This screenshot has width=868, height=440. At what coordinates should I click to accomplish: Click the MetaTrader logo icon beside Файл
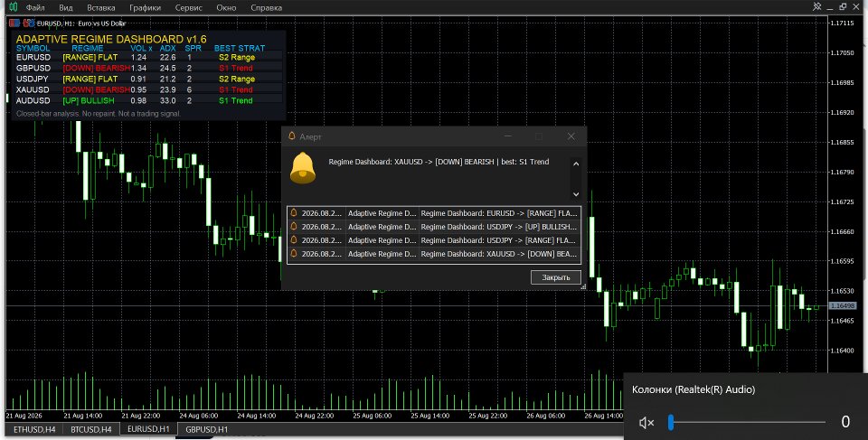[14, 7]
